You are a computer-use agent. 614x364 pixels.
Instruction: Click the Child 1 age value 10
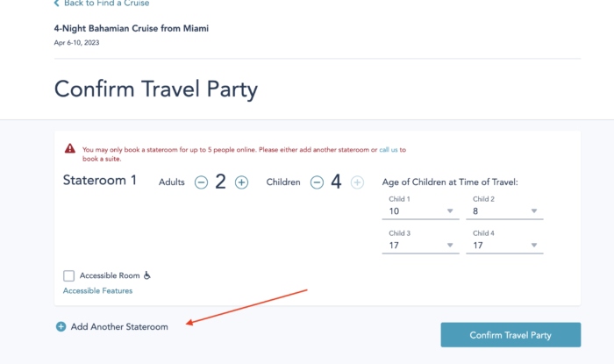tap(394, 211)
